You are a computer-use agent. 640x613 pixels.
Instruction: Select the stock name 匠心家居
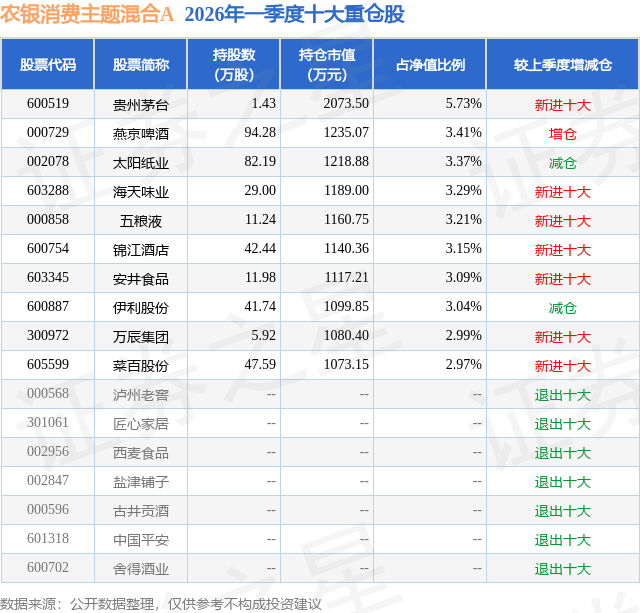point(141,424)
